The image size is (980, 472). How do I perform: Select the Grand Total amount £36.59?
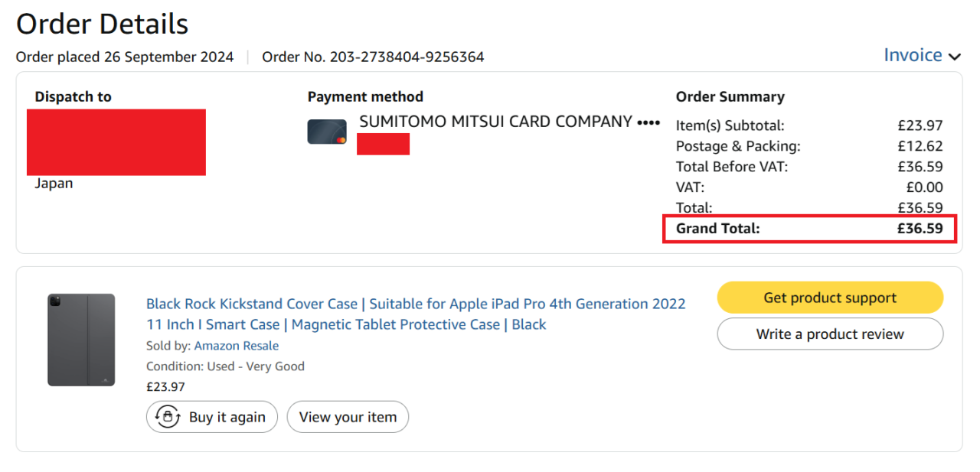pyautogui.click(x=920, y=228)
